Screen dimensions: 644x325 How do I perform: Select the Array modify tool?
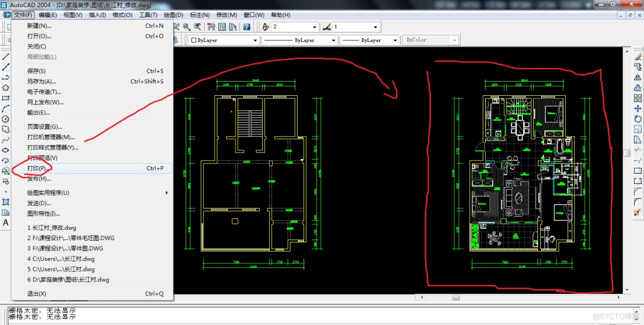[637, 98]
